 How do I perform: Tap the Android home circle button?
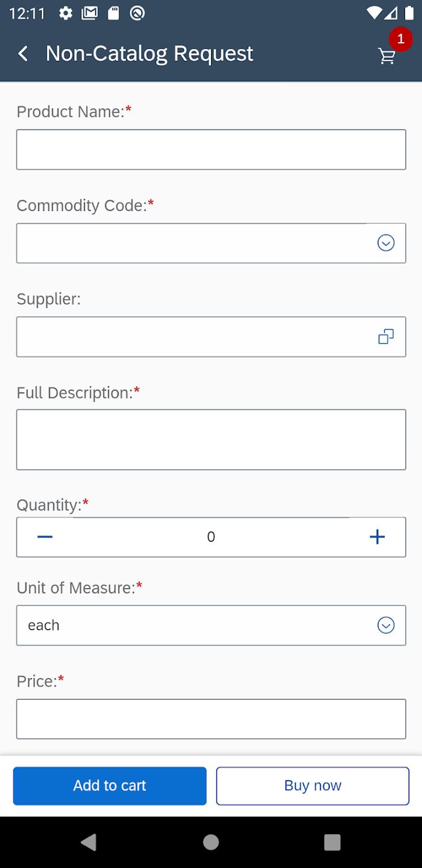click(x=211, y=842)
